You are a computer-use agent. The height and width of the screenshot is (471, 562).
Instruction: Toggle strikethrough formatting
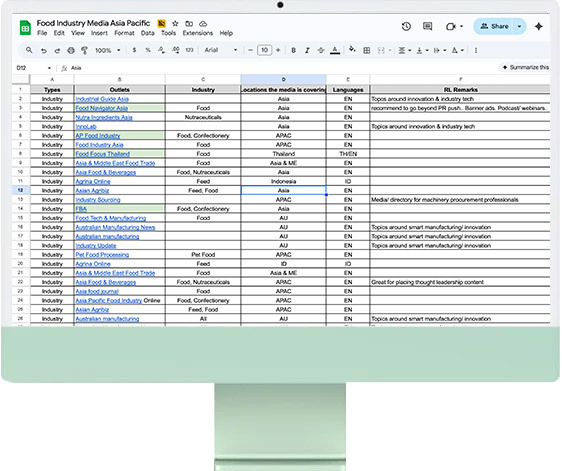[x=321, y=51]
